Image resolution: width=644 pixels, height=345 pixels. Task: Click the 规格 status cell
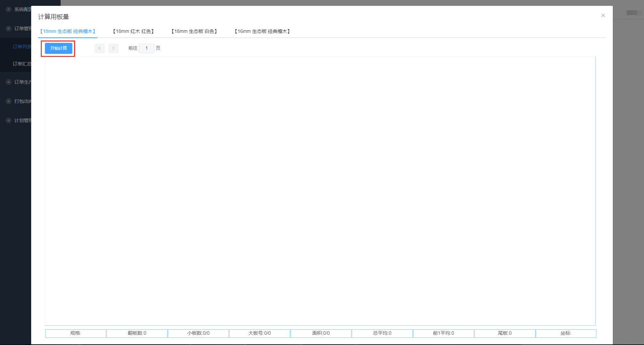76,333
